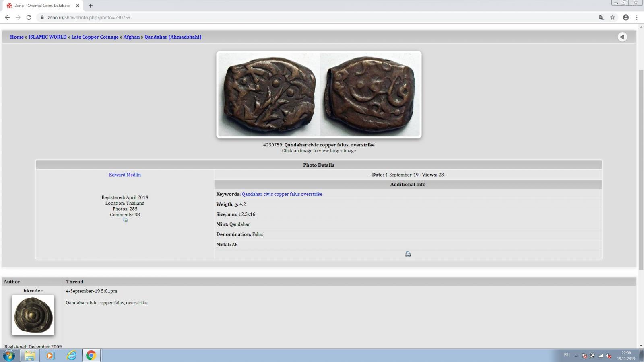Click bkveder's coin avatar image

click(x=33, y=315)
